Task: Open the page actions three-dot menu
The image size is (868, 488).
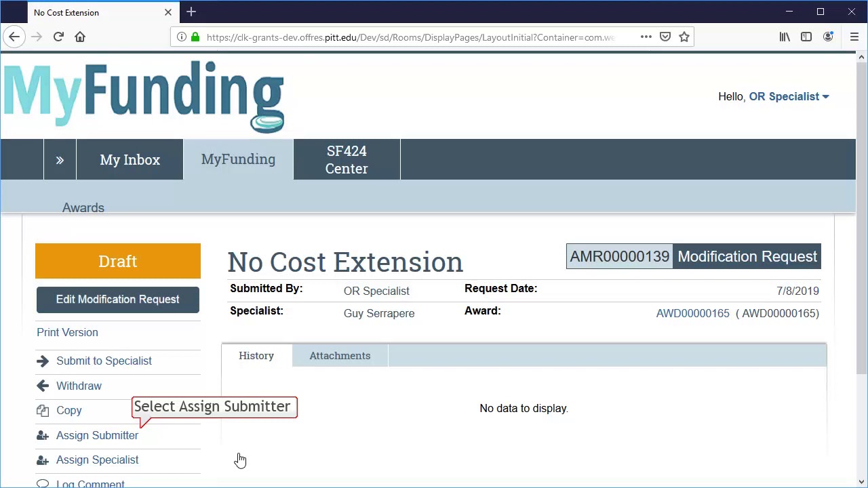Action: click(x=646, y=37)
